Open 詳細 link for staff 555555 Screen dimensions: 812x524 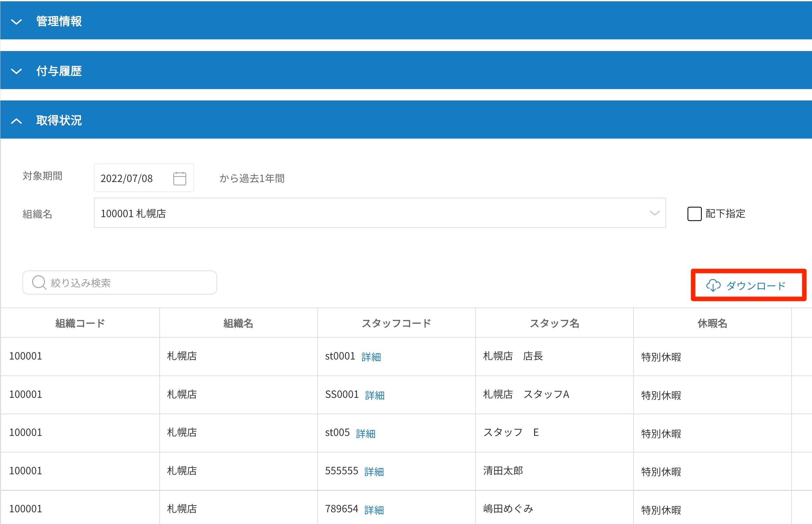pyautogui.click(x=373, y=472)
